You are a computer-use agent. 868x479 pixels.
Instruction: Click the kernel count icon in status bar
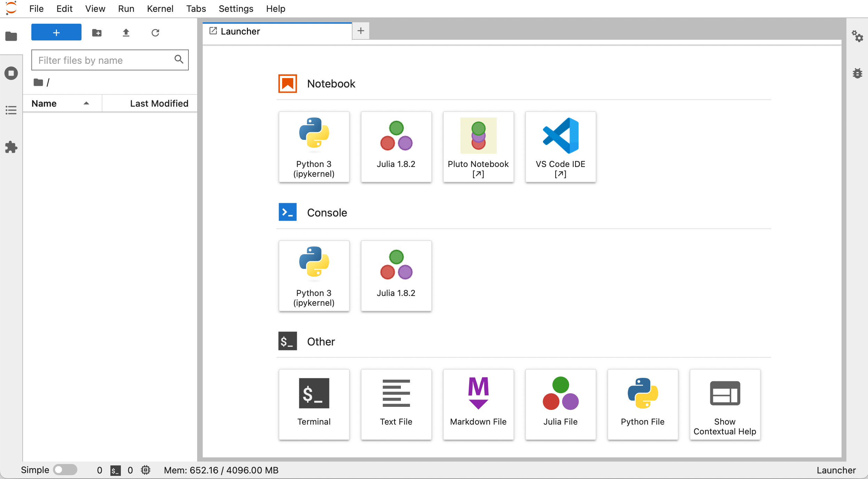tap(146, 470)
